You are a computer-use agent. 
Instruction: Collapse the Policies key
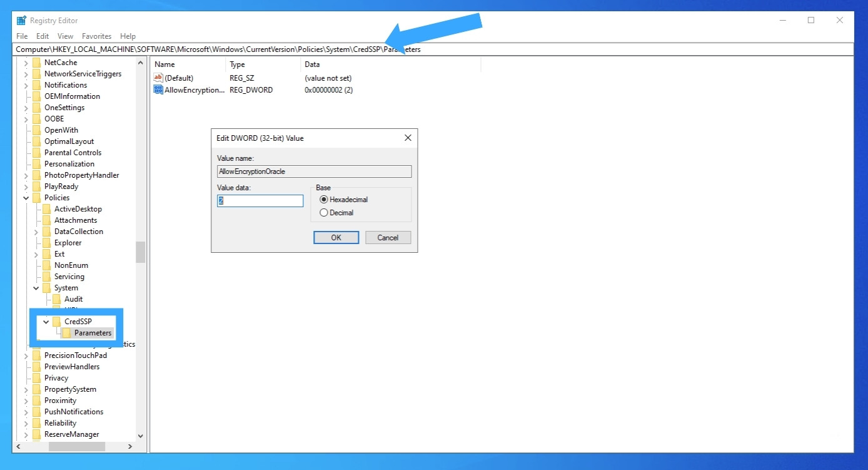coord(26,198)
